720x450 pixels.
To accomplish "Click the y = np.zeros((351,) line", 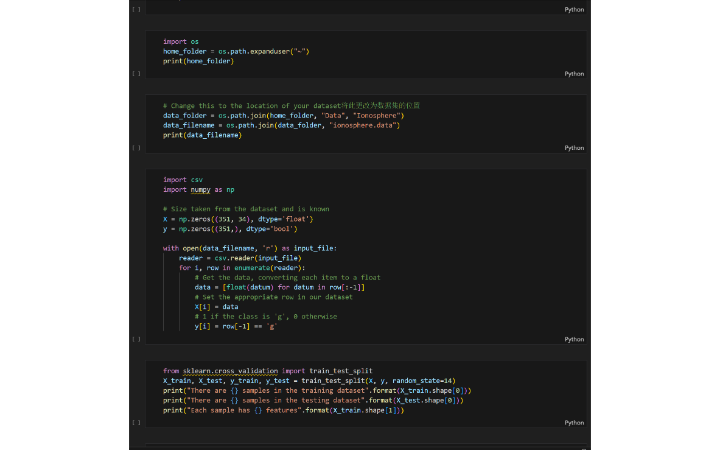I will click(230, 229).
